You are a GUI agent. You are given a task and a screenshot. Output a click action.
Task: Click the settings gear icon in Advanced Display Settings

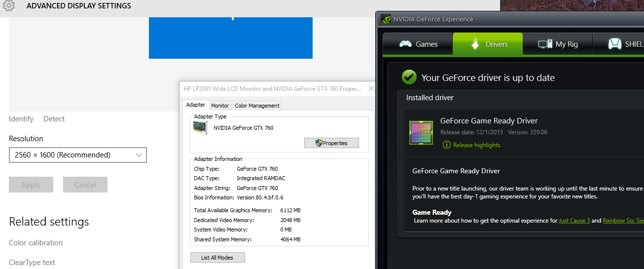click(9, 5)
